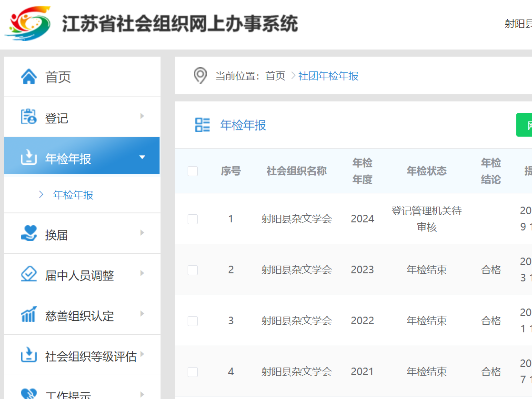Click the download tray icon beside 年检年报
This screenshot has width=532, height=399.
click(x=29, y=157)
